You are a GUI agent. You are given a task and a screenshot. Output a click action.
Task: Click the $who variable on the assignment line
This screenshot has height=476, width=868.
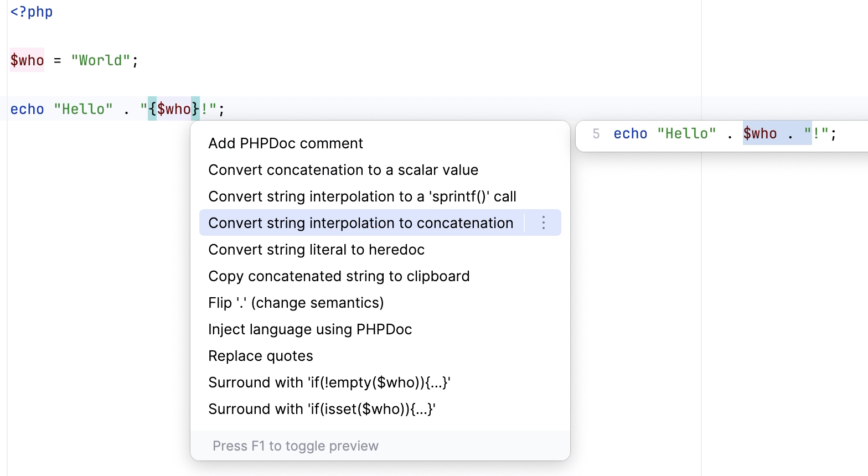tap(27, 60)
